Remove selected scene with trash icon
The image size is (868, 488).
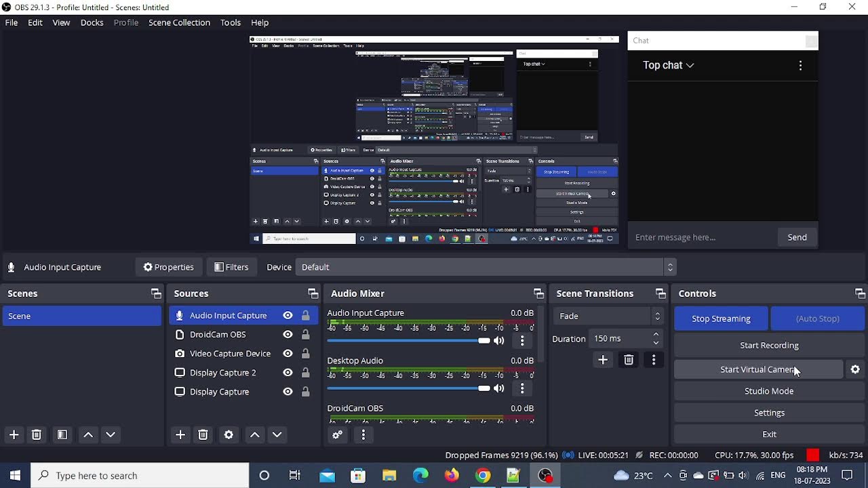click(37, 434)
